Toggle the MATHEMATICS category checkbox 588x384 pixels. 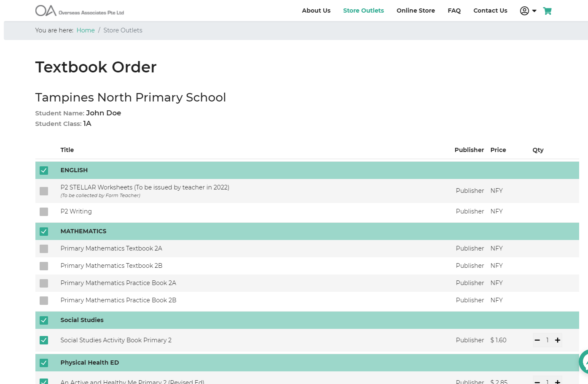[44, 232]
